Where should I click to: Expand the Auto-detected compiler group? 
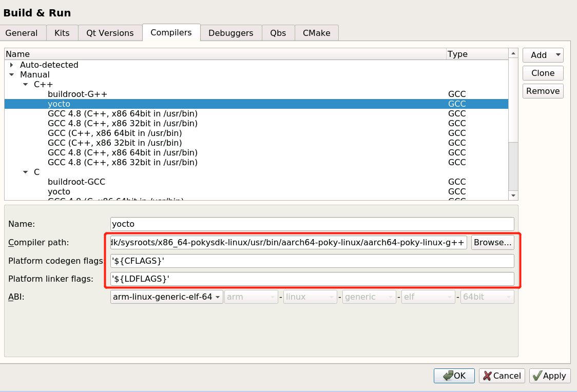pos(11,65)
